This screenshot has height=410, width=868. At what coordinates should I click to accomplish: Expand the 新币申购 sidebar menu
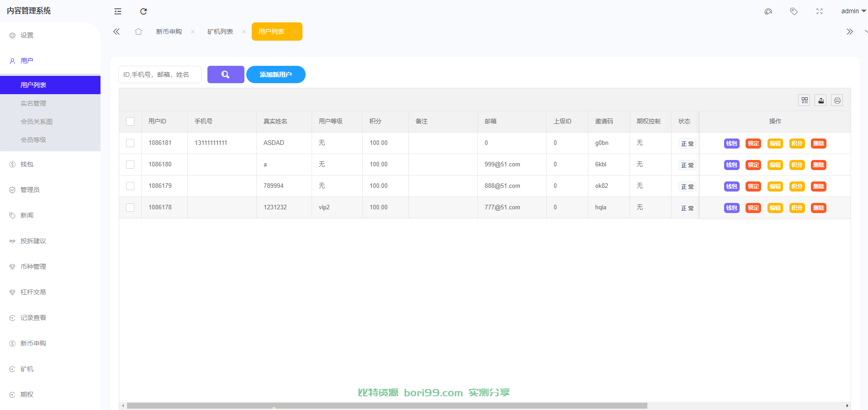(50, 343)
